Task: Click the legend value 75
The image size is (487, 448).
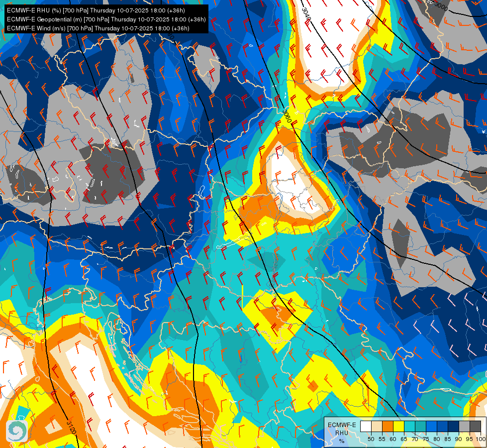Action: point(426,439)
